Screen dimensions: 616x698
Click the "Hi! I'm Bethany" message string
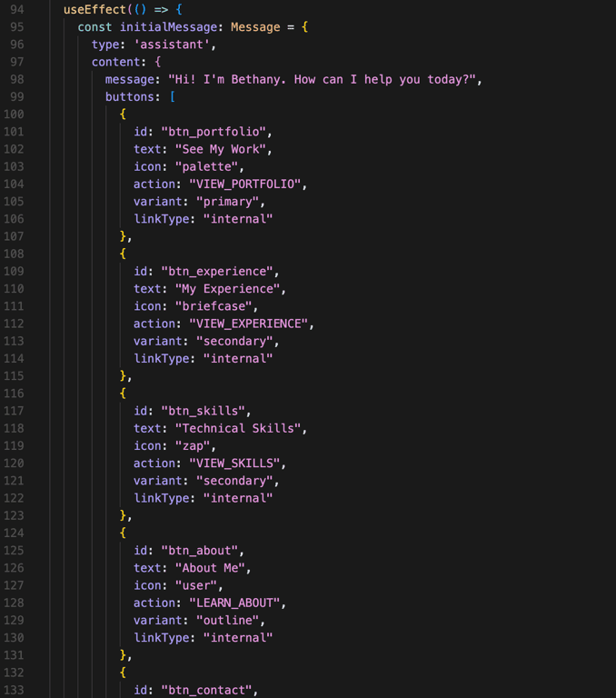322,79
